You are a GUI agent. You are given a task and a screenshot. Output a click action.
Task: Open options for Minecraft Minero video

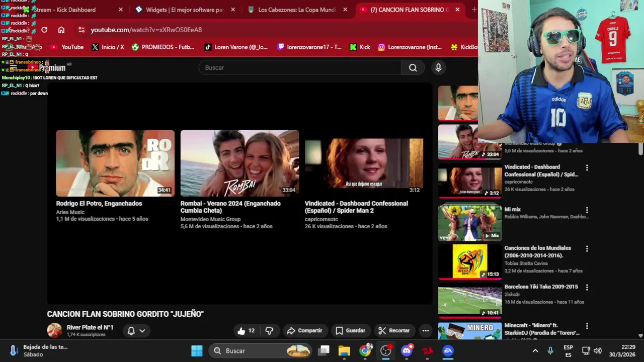[587, 326]
